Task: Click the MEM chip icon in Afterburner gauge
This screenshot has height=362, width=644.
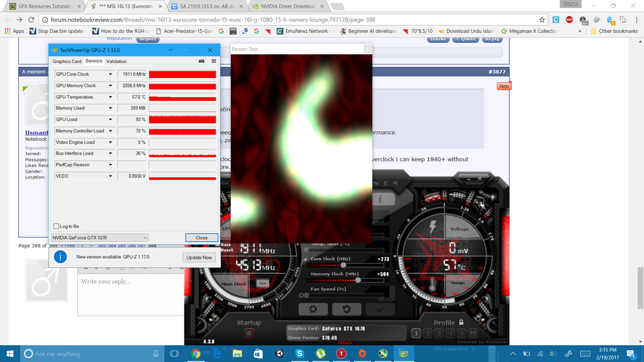Action: 262,283
